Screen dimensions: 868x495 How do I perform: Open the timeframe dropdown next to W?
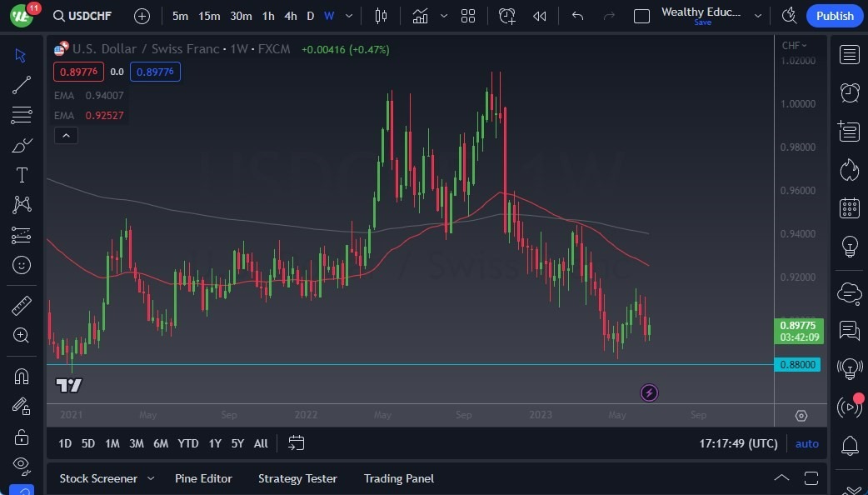[x=348, y=15]
